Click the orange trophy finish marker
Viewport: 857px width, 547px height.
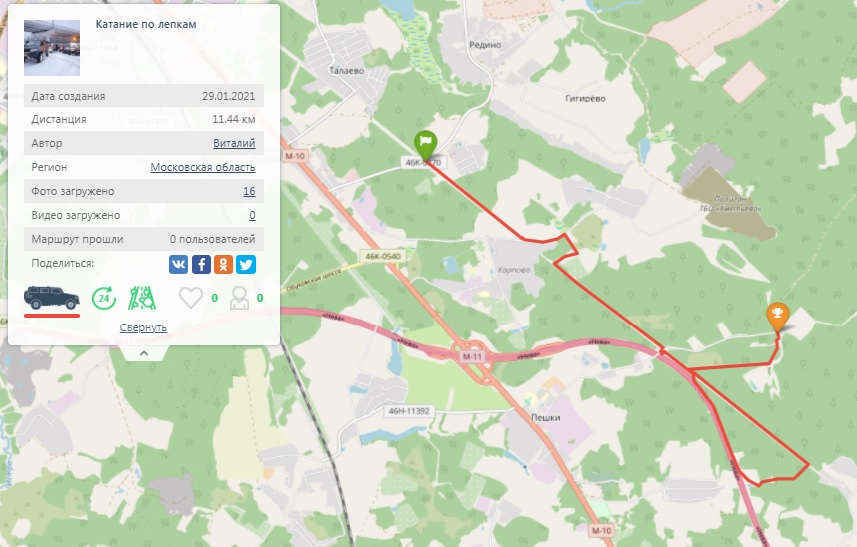click(778, 317)
